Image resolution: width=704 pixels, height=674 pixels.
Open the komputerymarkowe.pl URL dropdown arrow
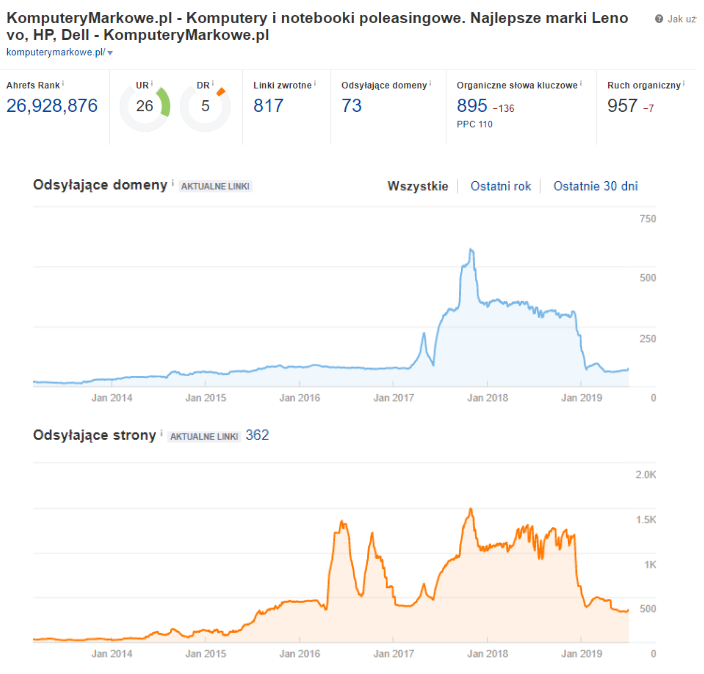[x=110, y=53]
